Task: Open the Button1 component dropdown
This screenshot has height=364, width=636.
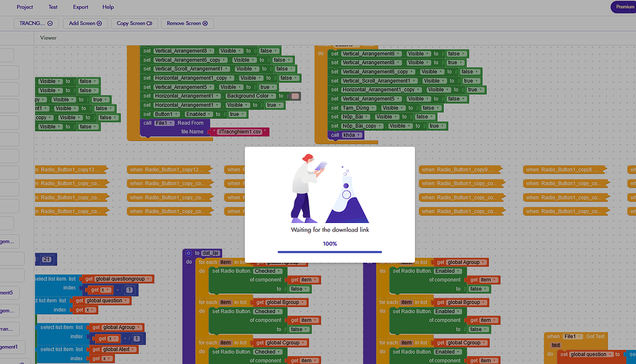Action: (166, 114)
